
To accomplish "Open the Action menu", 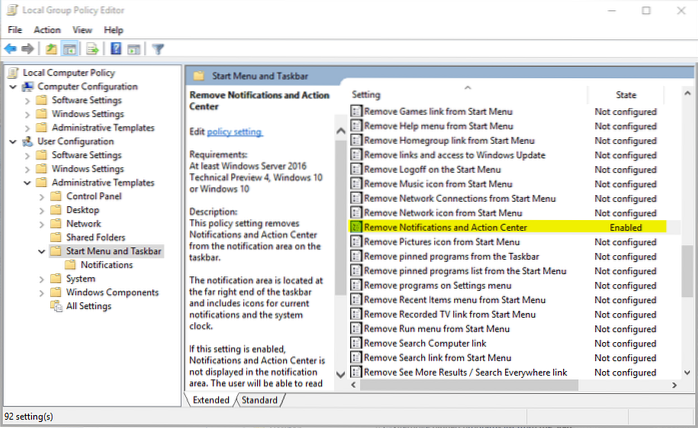I will click(x=46, y=30).
